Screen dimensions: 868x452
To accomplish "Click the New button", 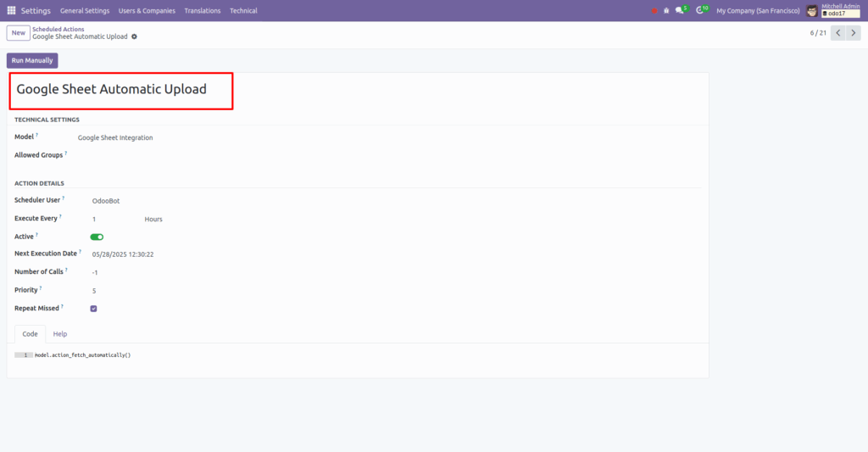I will (x=19, y=33).
